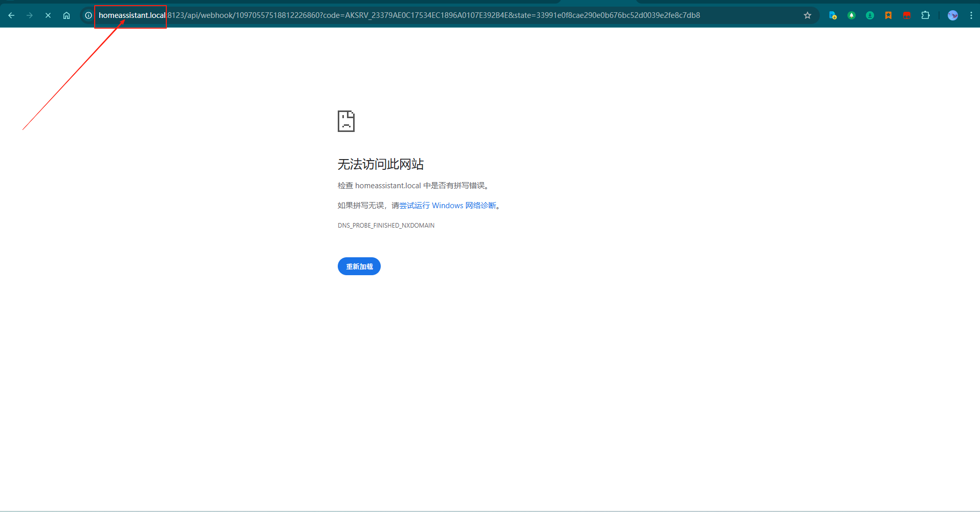Open the browser home page
The height and width of the screenshot is (512, 980).
(67, 15)
